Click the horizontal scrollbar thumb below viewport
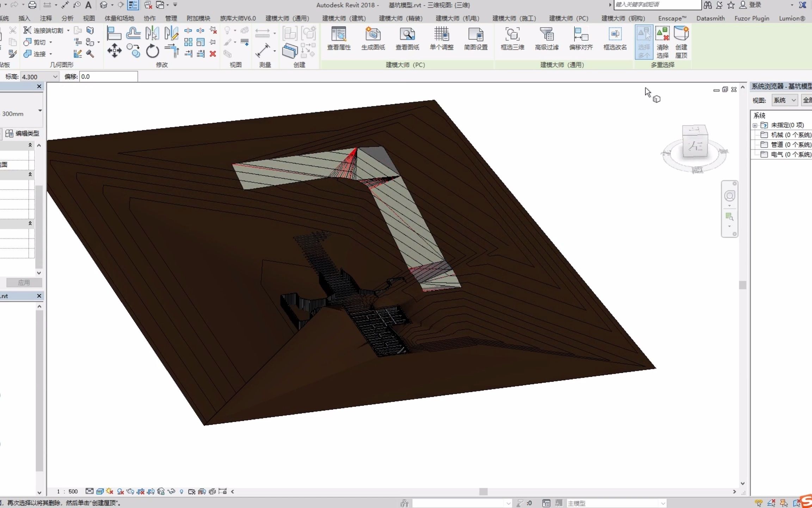The image size is (812, 508). tap(483, 491)
